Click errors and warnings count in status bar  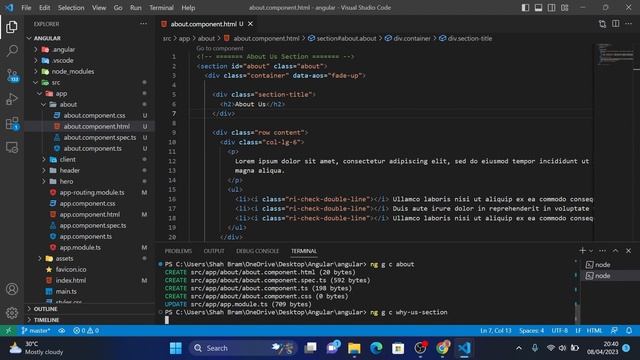(x=86, y=331)
